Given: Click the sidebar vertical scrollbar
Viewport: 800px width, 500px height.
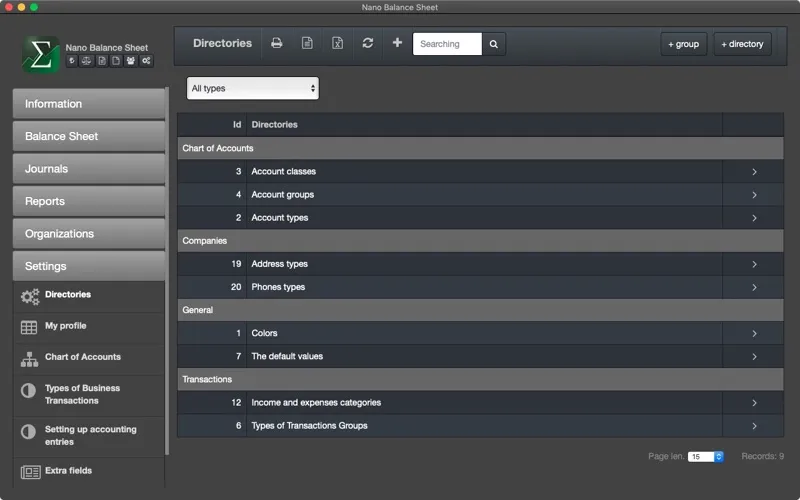Looking at the screenshot, I should point(167,270).
